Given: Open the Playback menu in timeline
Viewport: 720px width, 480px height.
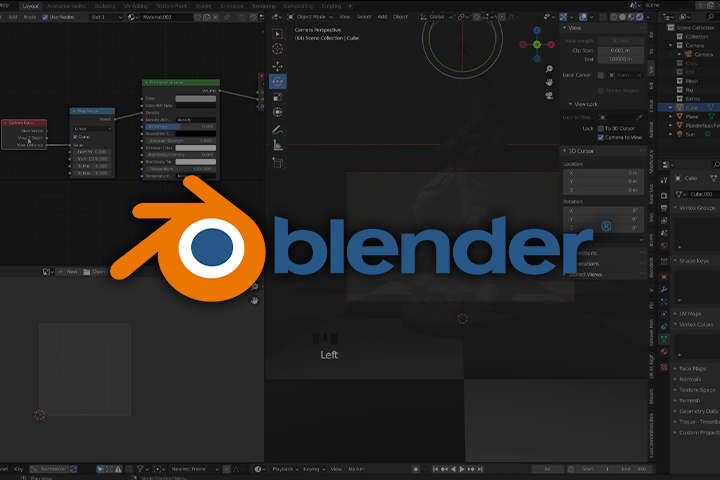Looking at the screenshot, I should click(285, 469).
